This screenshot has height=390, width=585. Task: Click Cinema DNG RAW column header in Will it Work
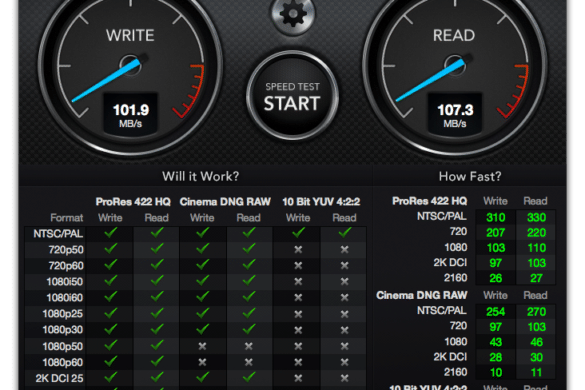pos(225,202)
